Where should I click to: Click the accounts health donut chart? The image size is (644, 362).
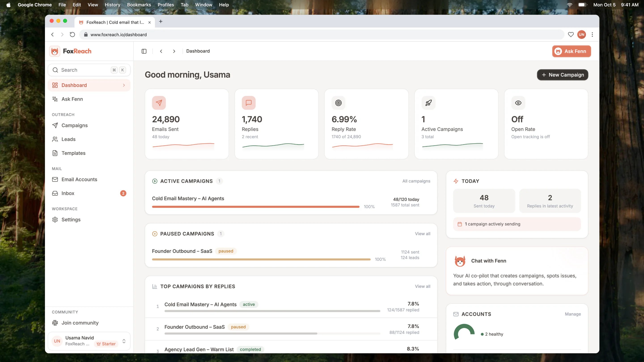click(x=464, y=332)
